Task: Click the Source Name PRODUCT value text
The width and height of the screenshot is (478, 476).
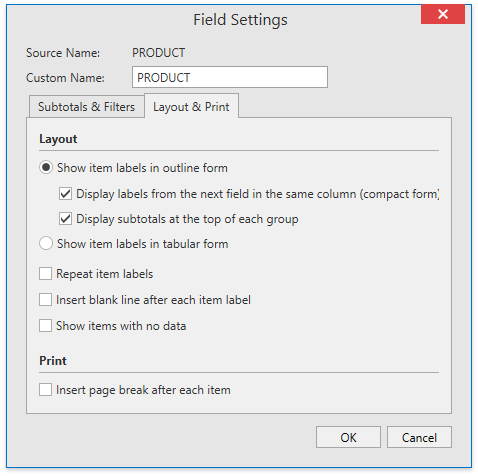Action: coord(159,53)
